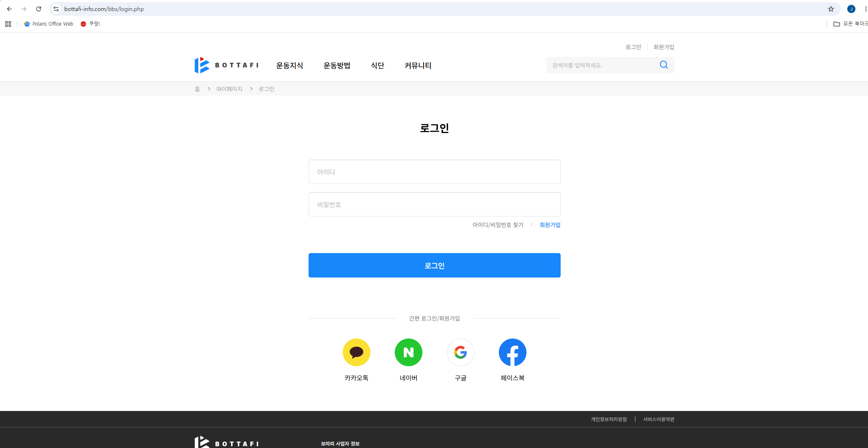Click the address bar URL

[x=104, y=9]
